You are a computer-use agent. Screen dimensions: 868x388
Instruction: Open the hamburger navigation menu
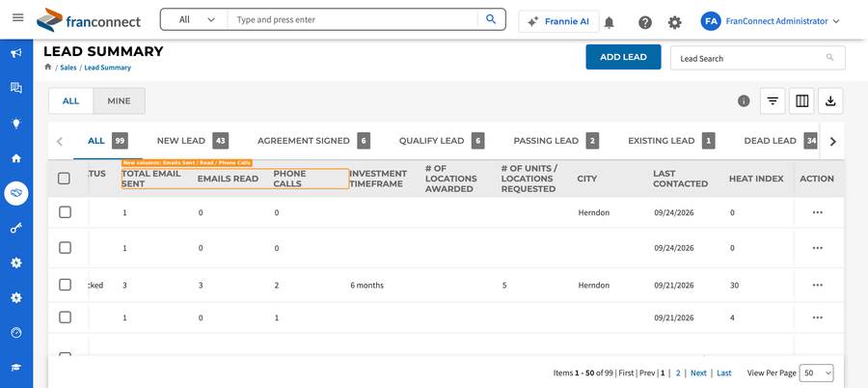17,17
